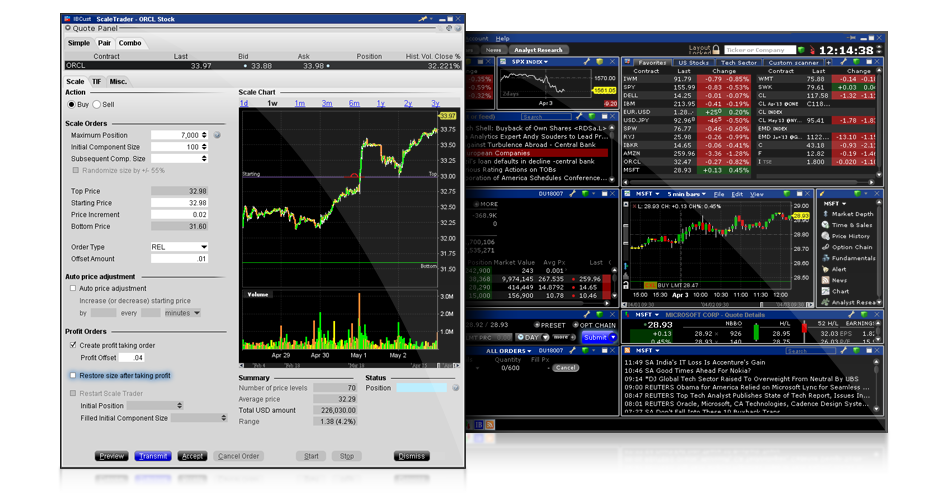Click info icon beside Status Position field

point(455,388)
